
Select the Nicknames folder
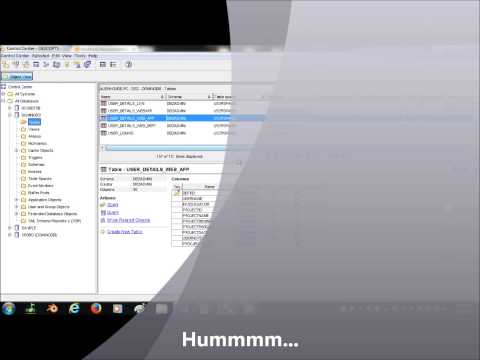37,143
